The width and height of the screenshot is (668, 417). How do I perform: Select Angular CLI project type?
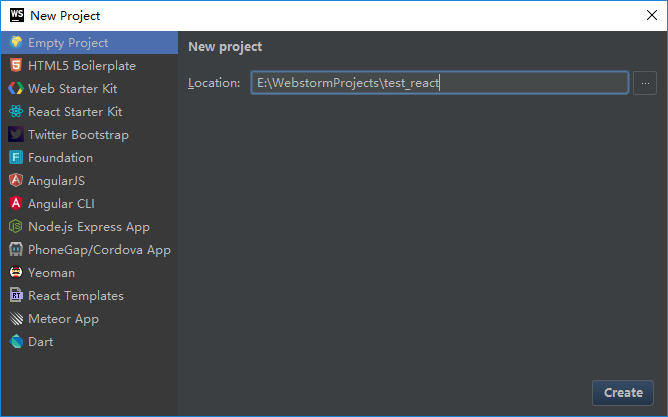click(x=89, y=204)
